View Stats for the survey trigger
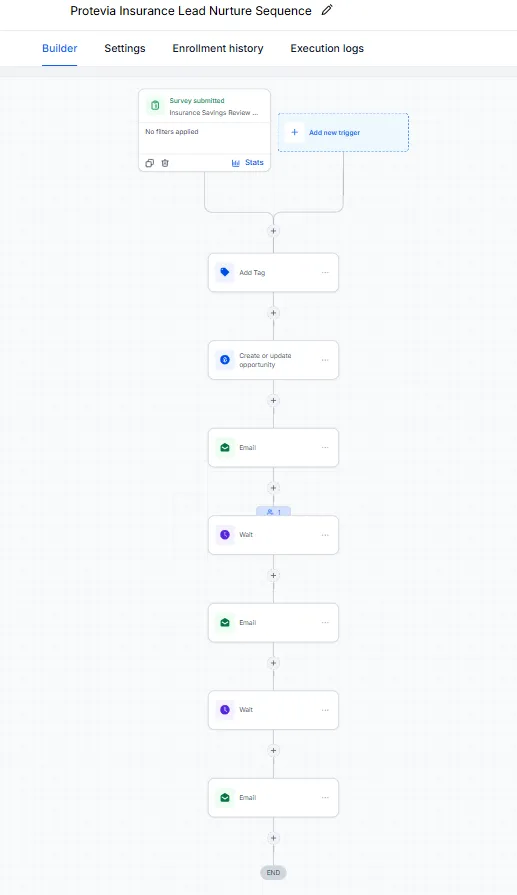The image size is (517, 895). pos(248,163)
